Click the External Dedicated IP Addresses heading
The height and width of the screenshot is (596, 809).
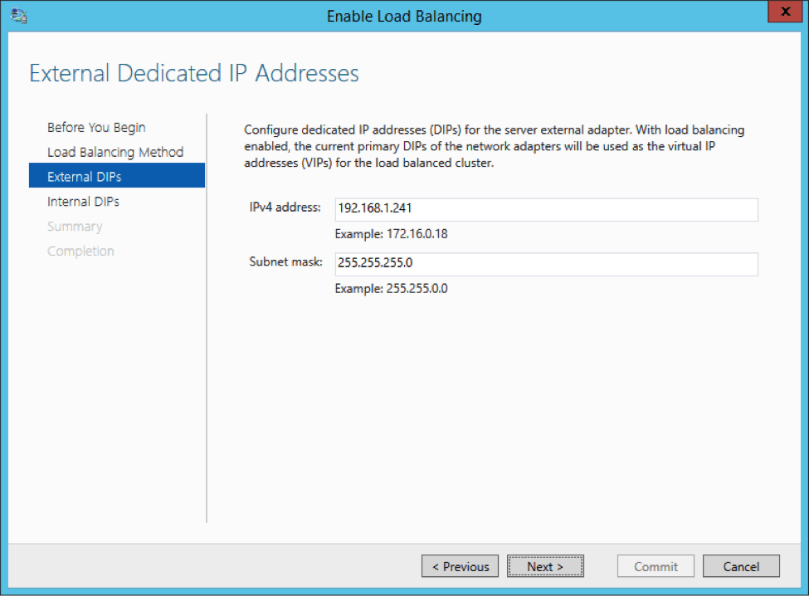194,73
